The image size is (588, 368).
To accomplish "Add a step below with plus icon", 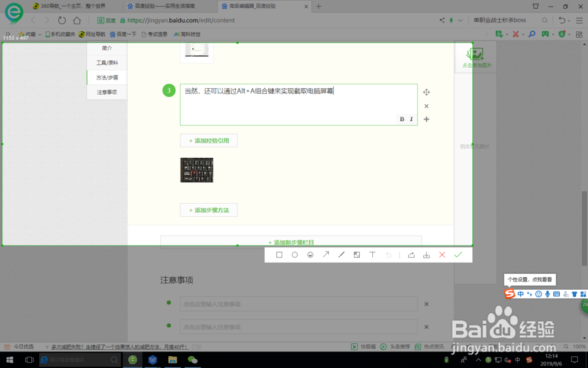I will click(426, 120).
